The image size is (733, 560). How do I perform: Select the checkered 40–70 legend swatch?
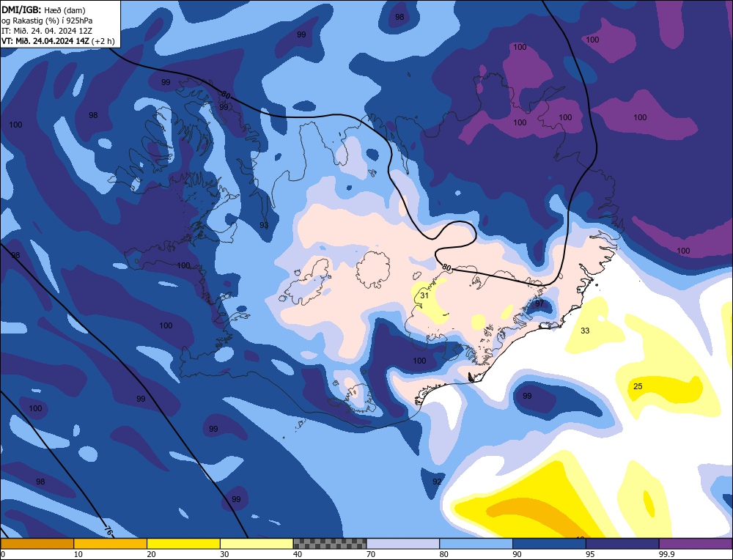[x=330, y=544]
